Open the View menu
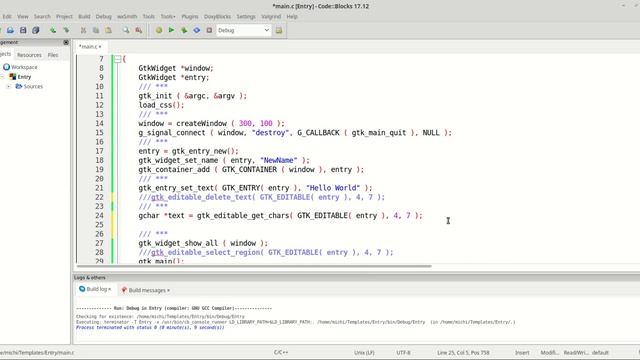Image resolution: width=640 pixels, height=360 pixels. pos(23,17)
